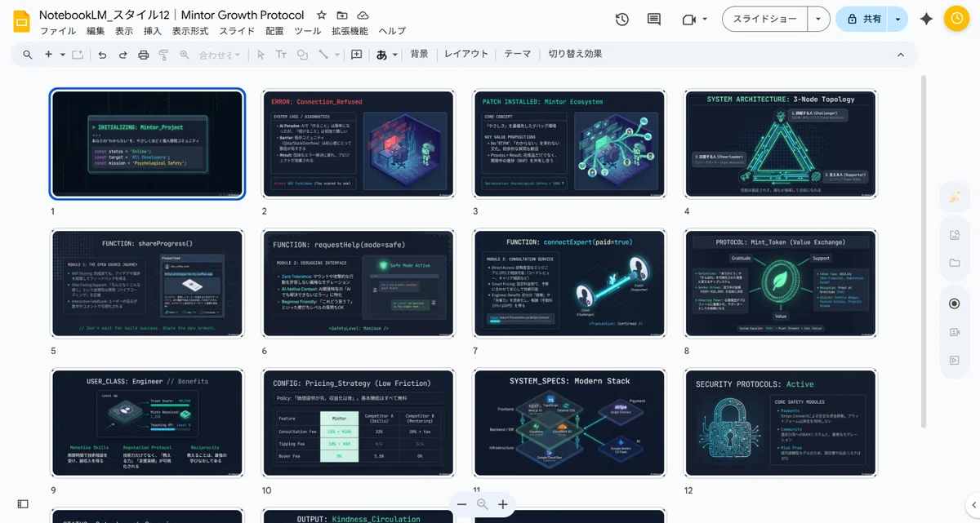
Task: Star this presentation
Action: [x=322, y=16]
